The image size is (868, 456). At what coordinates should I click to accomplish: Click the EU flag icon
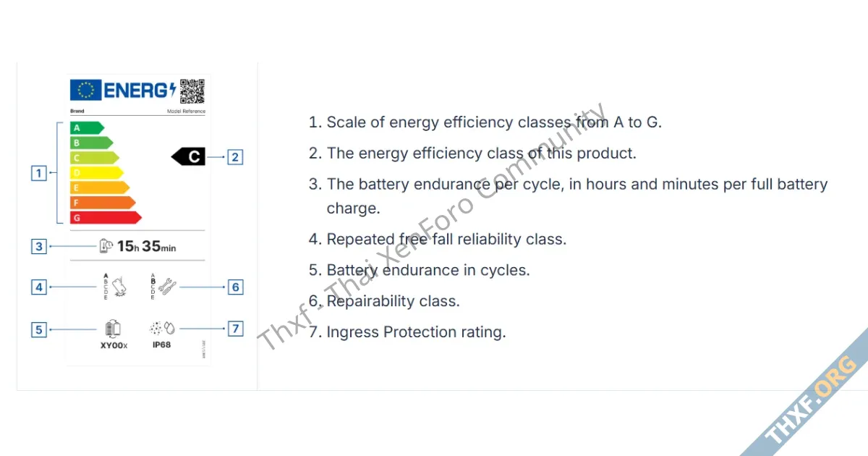pyautogui.click(x=85, y=90)
